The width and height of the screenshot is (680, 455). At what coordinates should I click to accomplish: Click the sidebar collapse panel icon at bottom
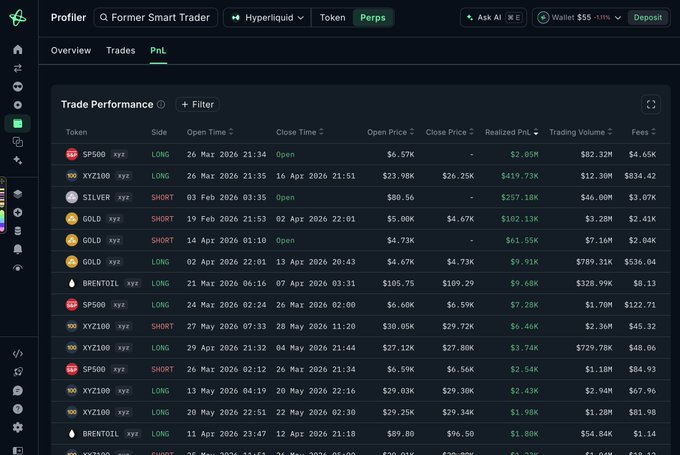18,450
